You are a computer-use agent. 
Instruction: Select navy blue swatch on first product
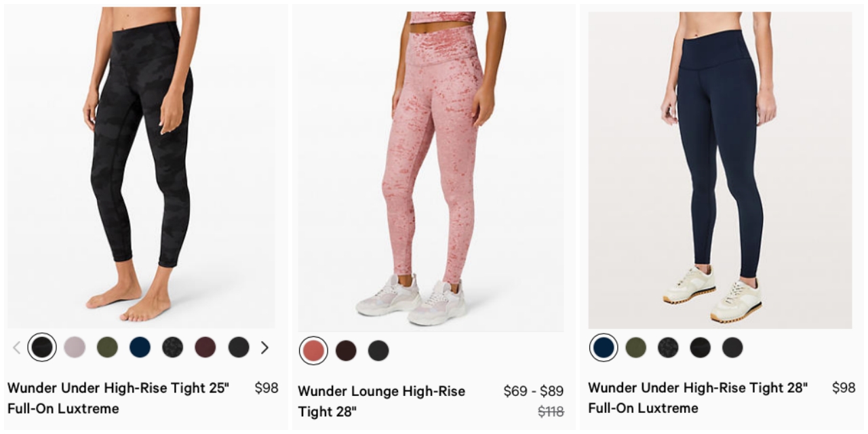click(140, 347)
